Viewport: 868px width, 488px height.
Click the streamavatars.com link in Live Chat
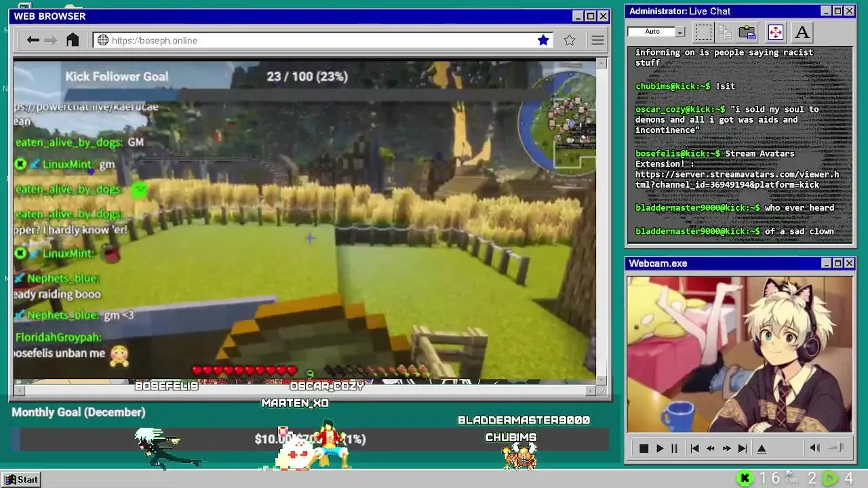click(x=737, y=179)
